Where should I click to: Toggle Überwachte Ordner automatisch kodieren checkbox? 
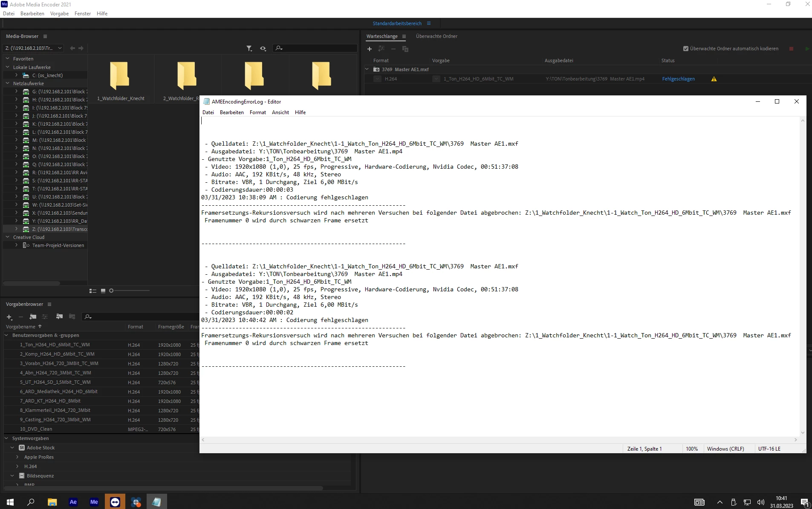[686, 49]
